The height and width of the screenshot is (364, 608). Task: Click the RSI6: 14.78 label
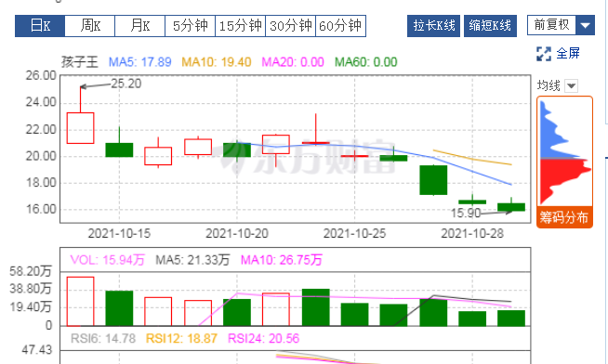(103, 338)
